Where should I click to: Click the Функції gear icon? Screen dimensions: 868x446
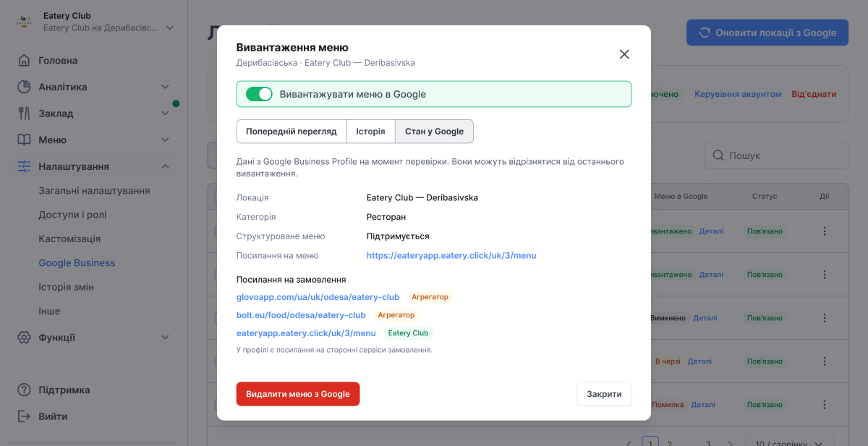pyautogui.click(x=24, y=338)
